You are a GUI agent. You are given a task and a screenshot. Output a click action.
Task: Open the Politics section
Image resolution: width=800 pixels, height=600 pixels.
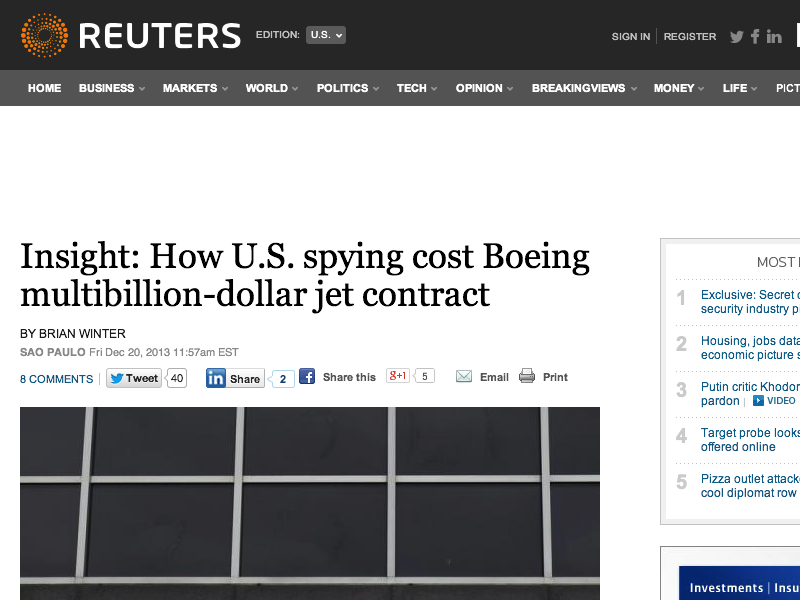point(347,88)
